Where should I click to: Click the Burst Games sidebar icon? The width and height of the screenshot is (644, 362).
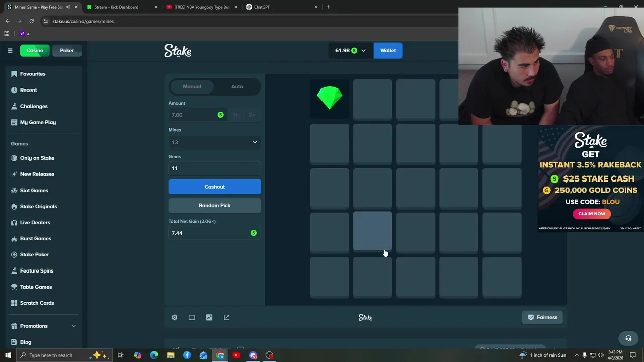pyautogui.click(x=14, y=238)
